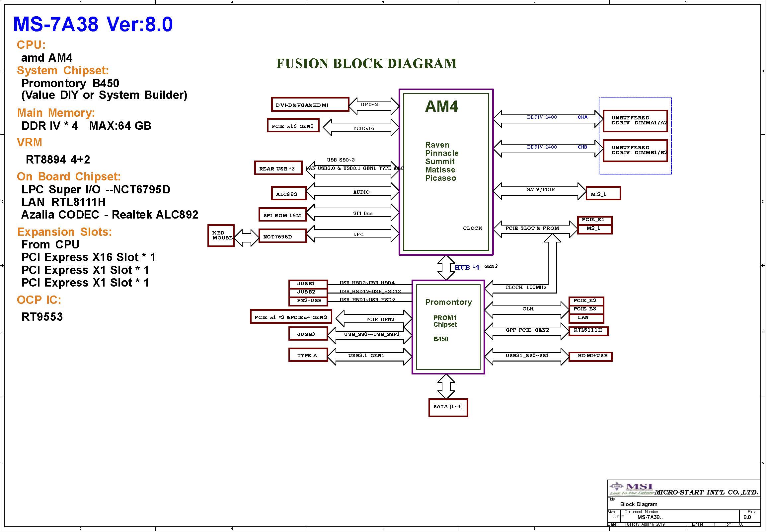Click the "SATA/PCIE" arrow label
Image resolution: width=769 pixels, height=532 pixels.
tap(541, 189)
